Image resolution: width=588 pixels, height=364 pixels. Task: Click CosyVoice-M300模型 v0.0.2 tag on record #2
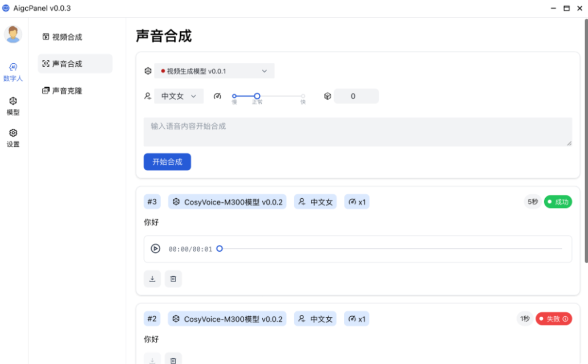click(x=227, y=318)
